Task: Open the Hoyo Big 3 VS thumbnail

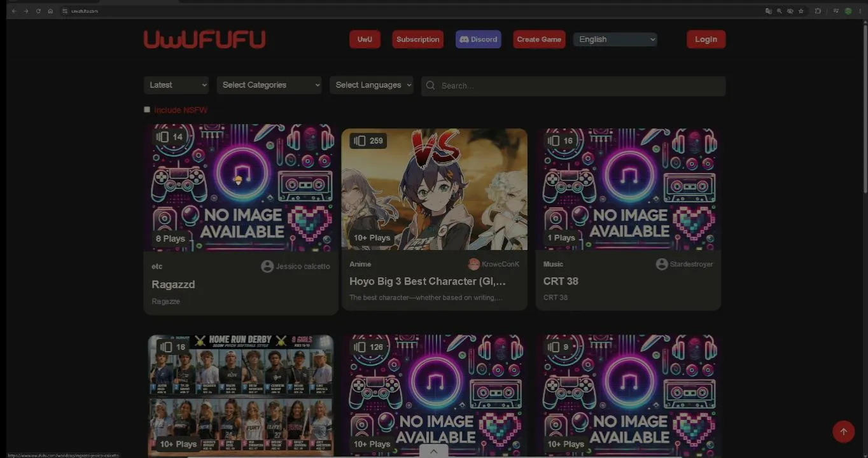Action: tap(435, 190)
